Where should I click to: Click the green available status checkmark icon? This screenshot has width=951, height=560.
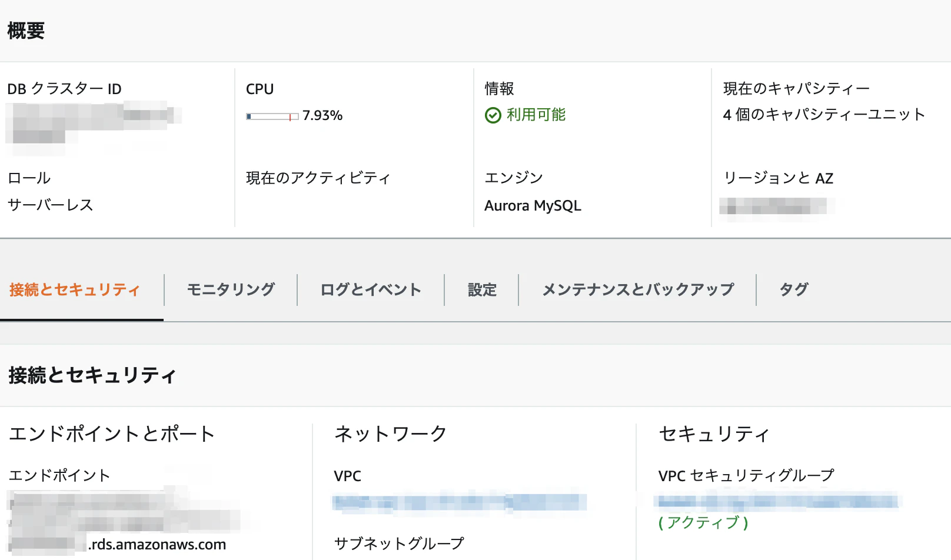[493, 115]
